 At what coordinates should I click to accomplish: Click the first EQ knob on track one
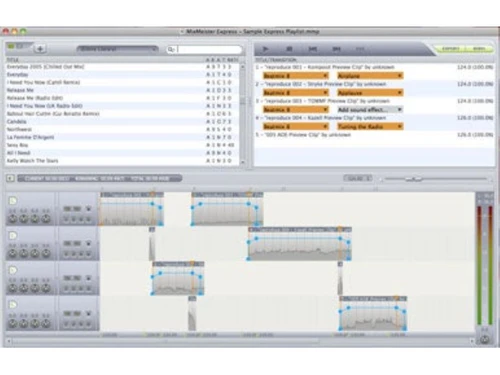click(x=13, y=219)
